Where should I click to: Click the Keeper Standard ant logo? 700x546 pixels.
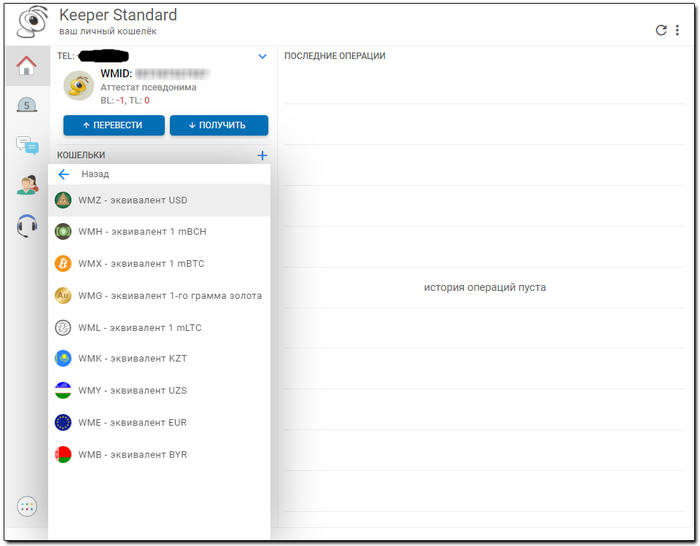(32, 22)
